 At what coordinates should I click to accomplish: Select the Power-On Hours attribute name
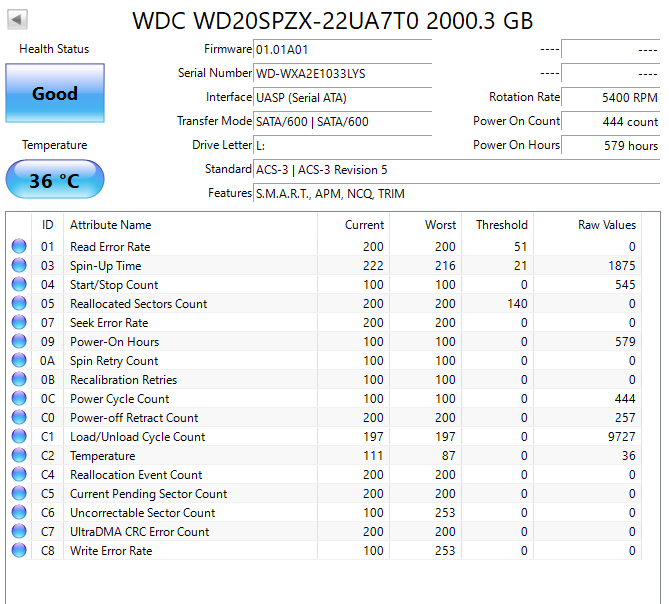(114, 342)
